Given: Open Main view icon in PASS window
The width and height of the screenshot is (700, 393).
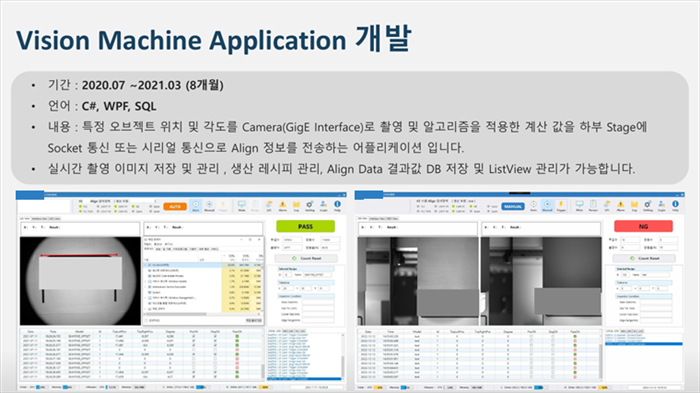Looking at the screenshot, I should click(242, 205).
